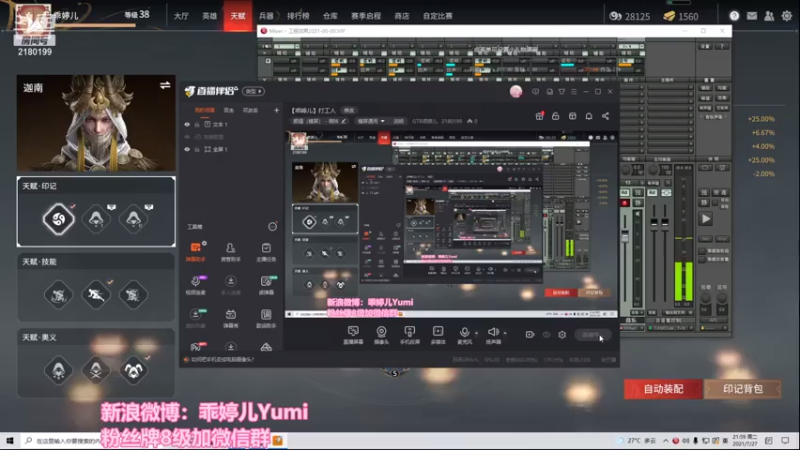Click the record video icon beside preview eye
This screenshot has height=450, width=800.
pyautogui.click(x=530, y=335)
